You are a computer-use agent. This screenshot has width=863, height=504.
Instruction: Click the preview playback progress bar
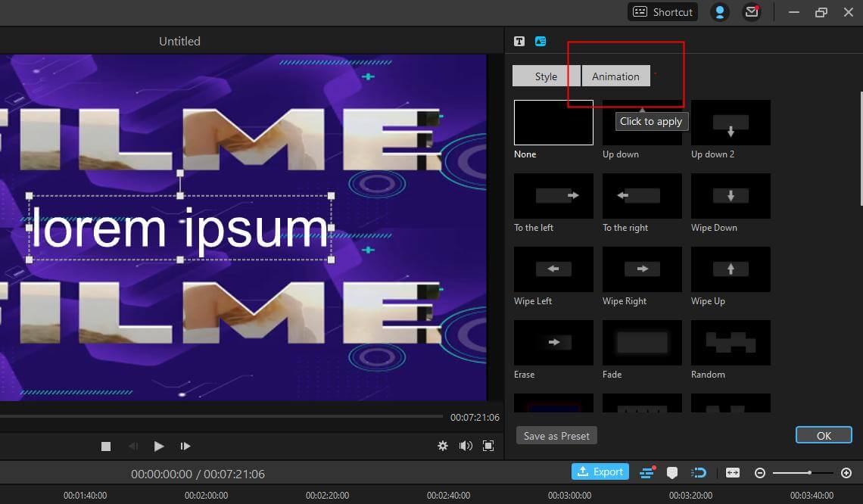click(x=221, y=416)
